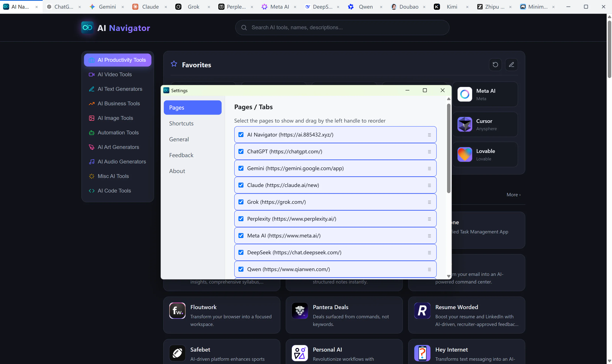Switch to the Doubao browser tab
This screenshot has height=364, width=612.
coord(409,7)
